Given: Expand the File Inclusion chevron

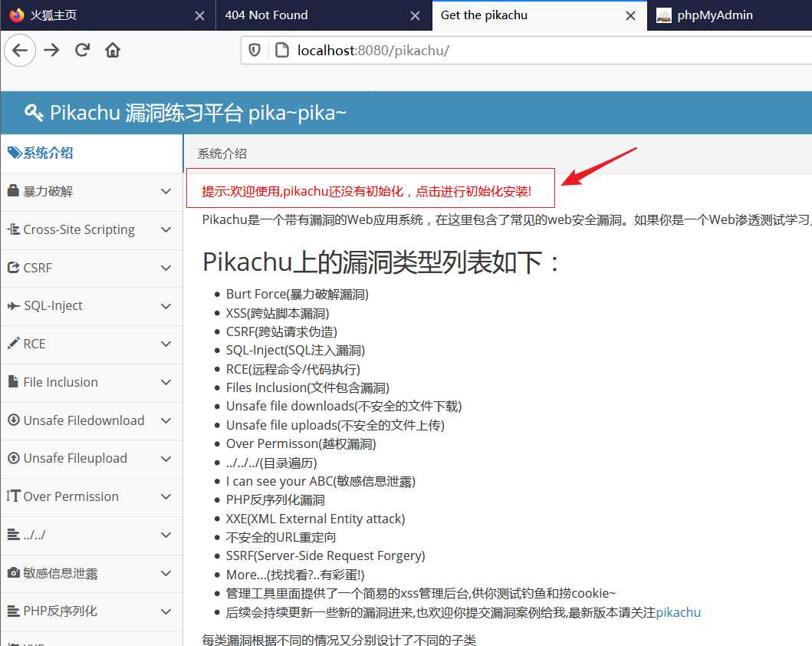Looking at the screenshot, I should coord(166,382).
